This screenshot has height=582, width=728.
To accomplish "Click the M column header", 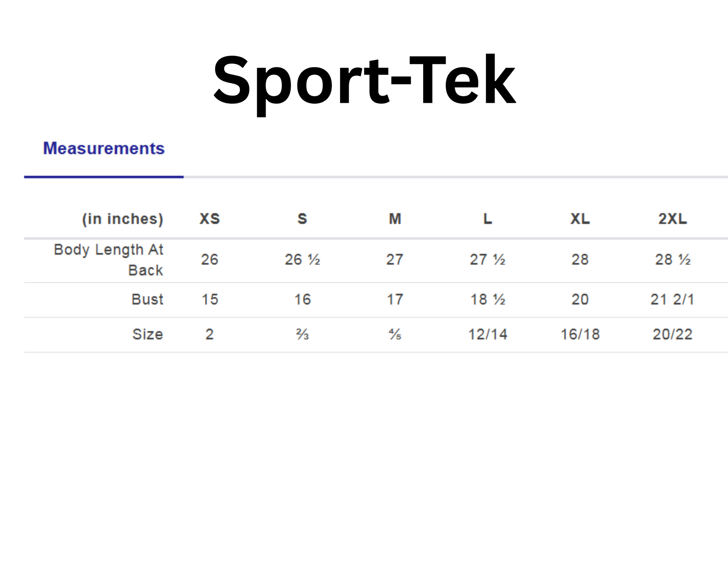I will pos(395,219).
